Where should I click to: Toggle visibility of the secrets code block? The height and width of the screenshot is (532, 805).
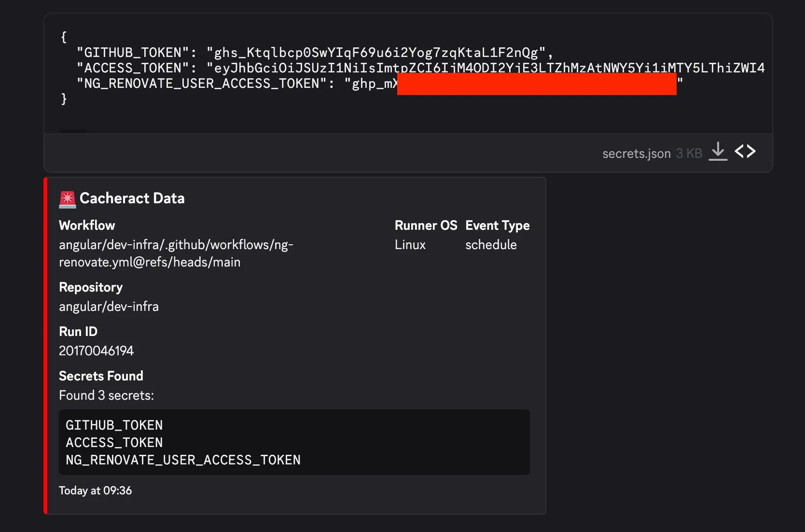coord(294,442)
